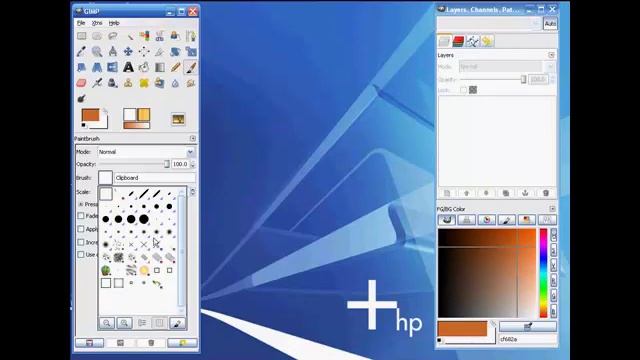Open the Help menu
The image size is (640, 360).
point(114,23)
